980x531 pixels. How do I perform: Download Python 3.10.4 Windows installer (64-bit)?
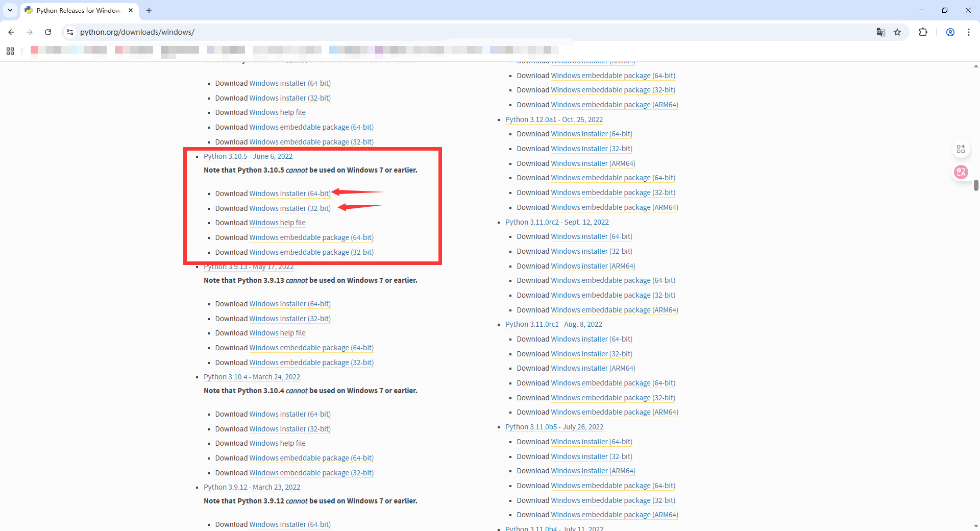coord(290,414)
